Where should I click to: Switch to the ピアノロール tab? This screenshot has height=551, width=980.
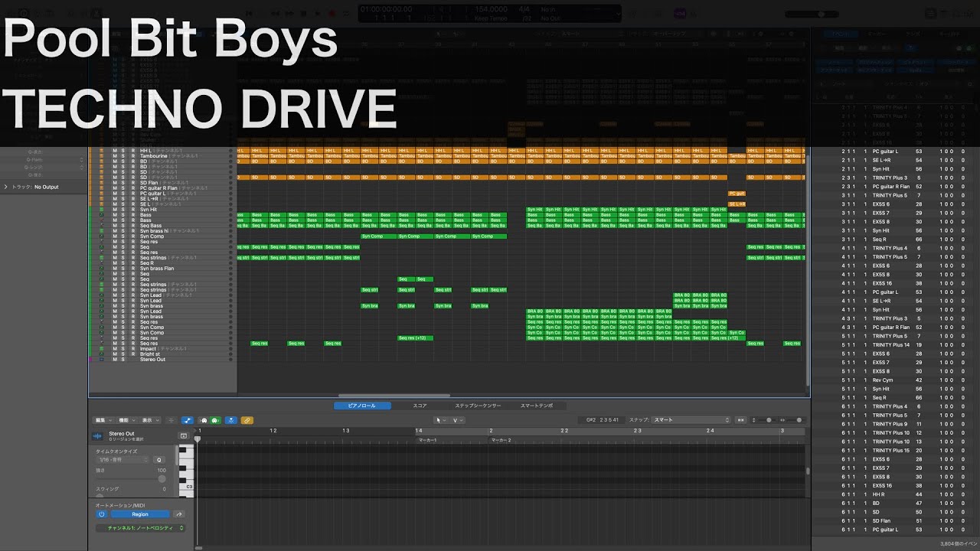[x=362, y=406]
